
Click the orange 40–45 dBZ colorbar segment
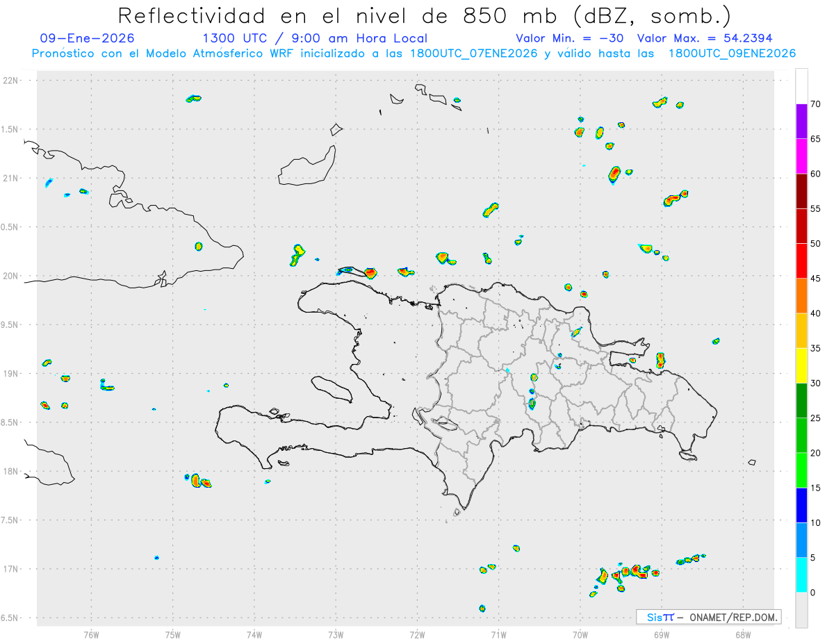click(x=801, y=296)
